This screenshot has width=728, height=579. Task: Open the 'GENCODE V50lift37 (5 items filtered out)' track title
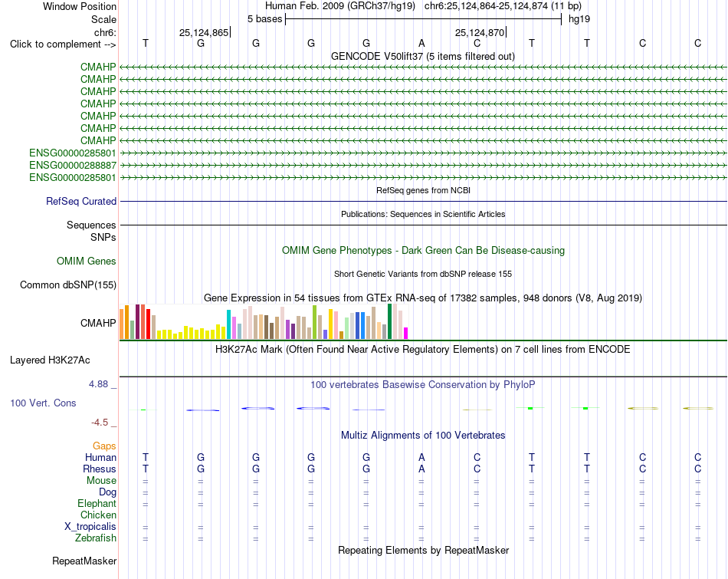(422, 56)
